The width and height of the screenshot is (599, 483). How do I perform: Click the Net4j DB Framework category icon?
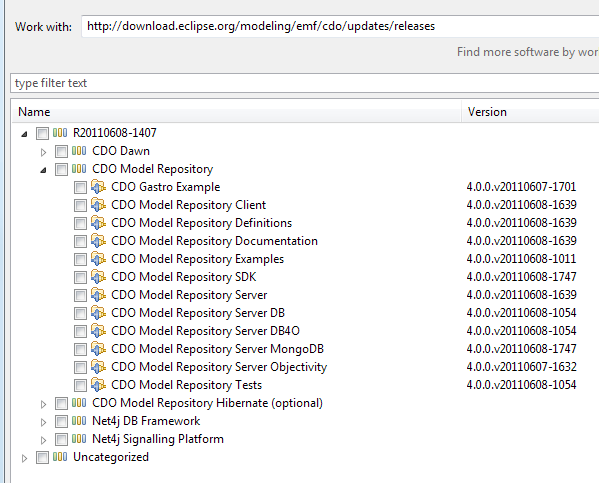tap(79, 421)
